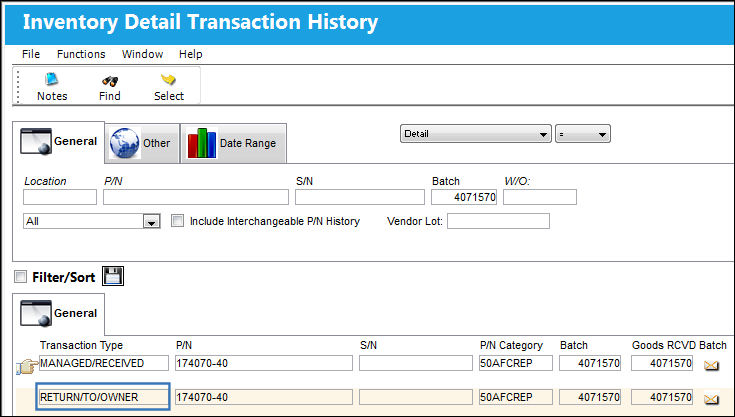Switch to the upper General tab
The image size is (735, 417).
[59, 142]
